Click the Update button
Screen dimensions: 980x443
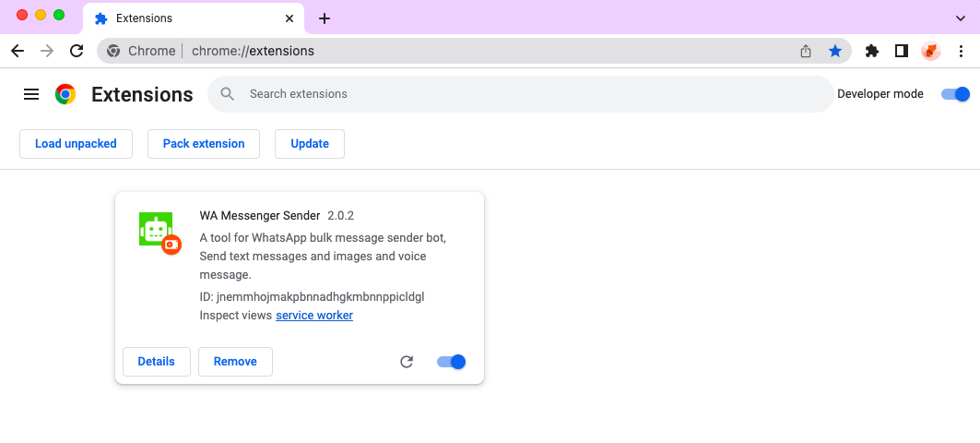310,144
